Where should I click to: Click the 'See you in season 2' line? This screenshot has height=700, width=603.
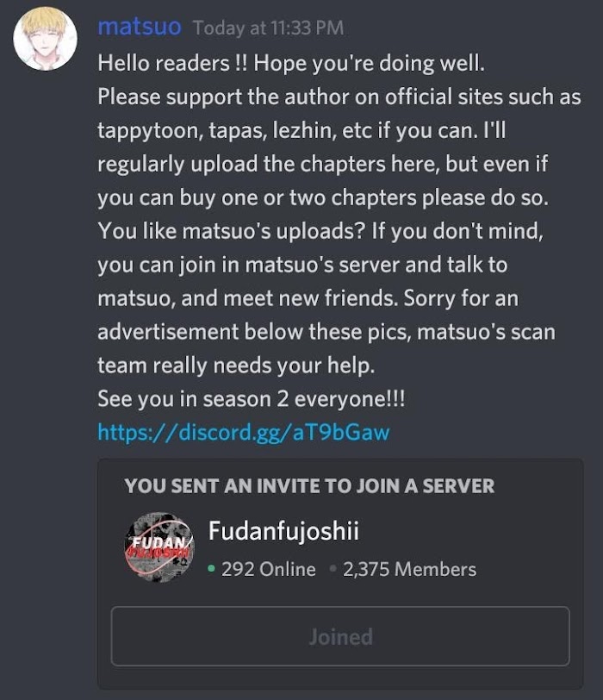252,398
